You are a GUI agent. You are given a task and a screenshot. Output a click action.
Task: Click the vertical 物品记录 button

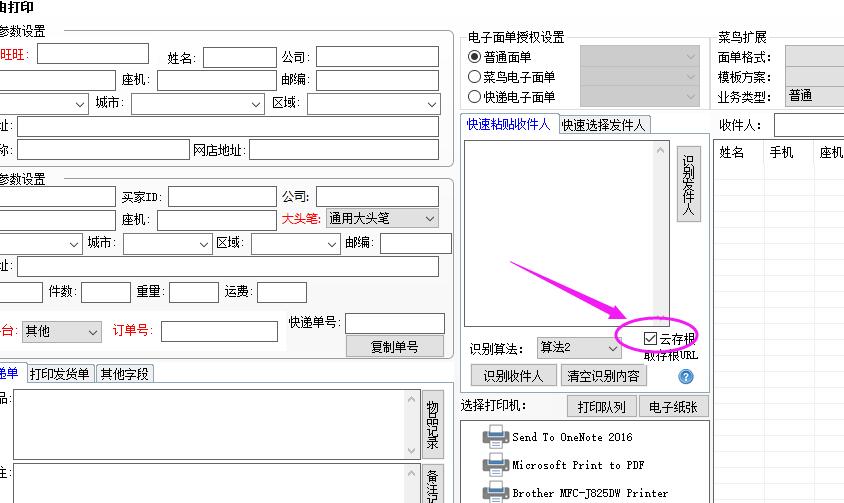432,425
